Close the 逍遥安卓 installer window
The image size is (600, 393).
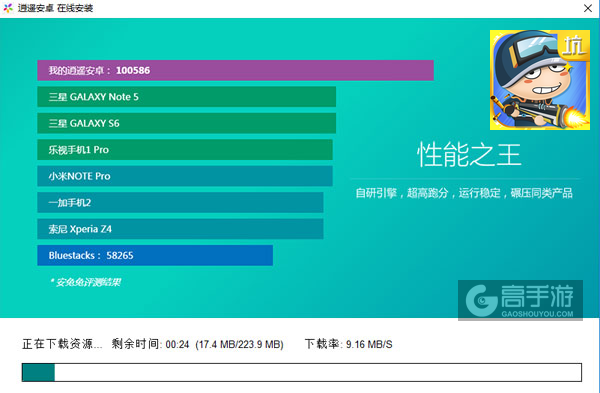click(x=588, y=8)
